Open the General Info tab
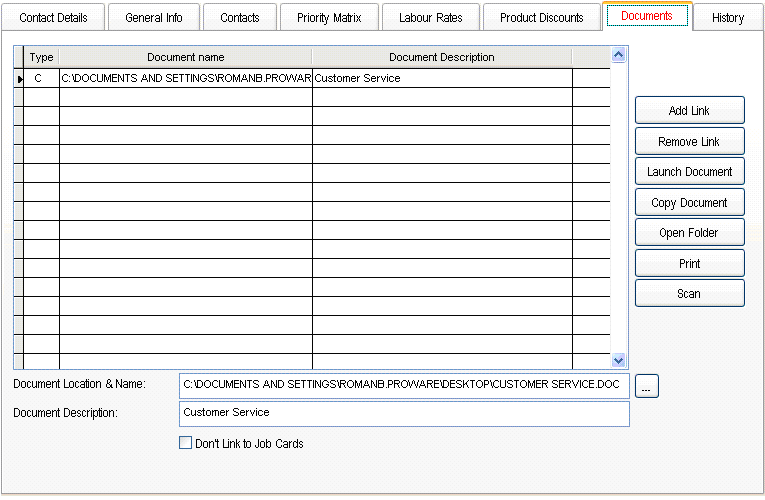This screenshot has width=765, height=500. pyautogui.click(x=153, y=18)
